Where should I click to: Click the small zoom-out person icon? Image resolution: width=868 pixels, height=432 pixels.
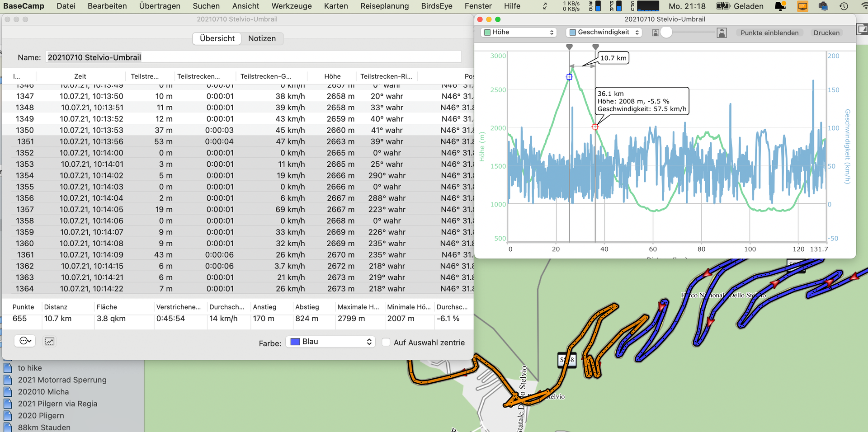tap(655, 33)
